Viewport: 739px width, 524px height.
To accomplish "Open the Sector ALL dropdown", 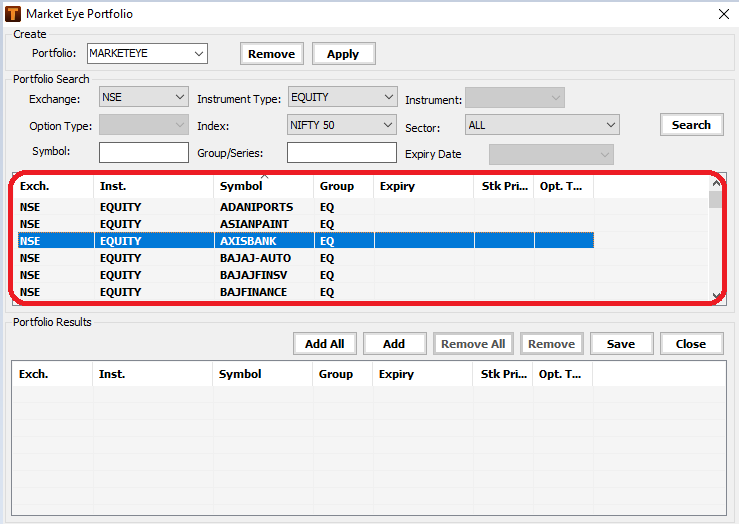I will [542, 125].
